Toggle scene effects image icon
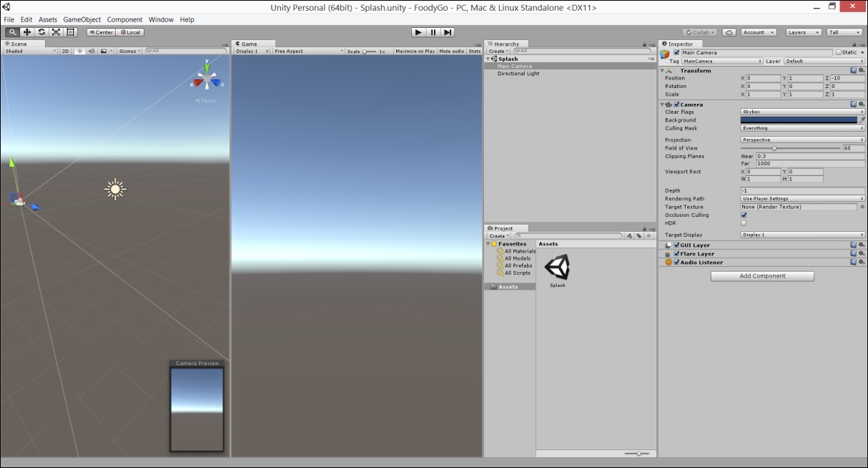 (x=104, y=51)
